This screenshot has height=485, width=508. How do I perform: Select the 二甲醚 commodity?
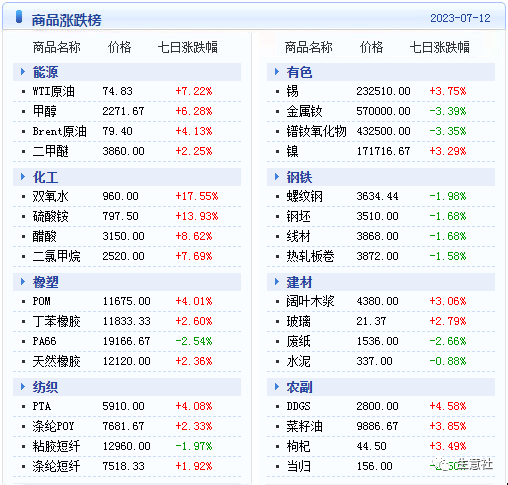pos(50,151)
